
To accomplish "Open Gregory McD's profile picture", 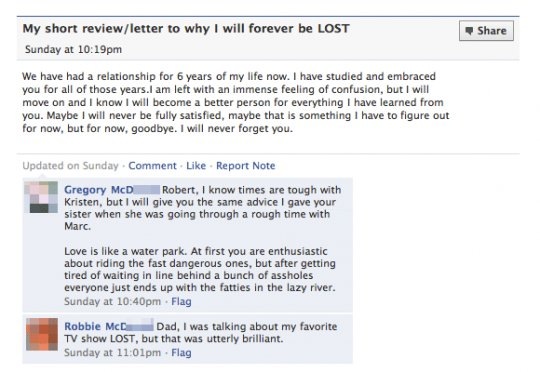I will coord(42,197).
